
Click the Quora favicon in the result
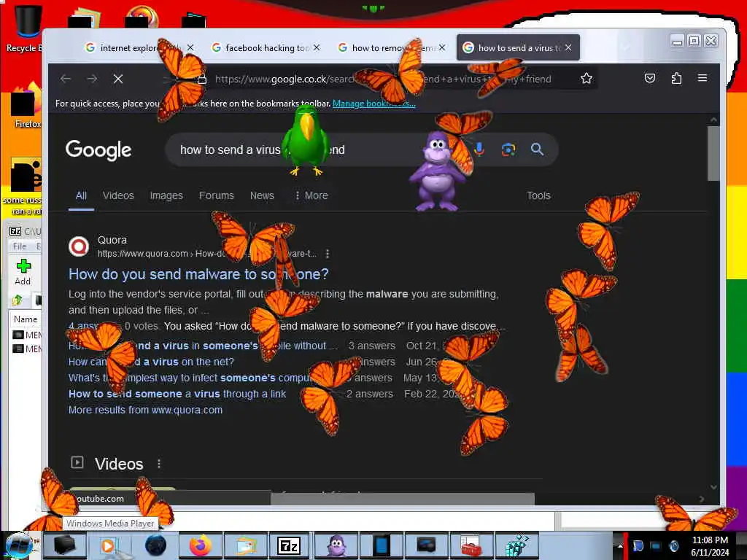[x=79, y=246]
